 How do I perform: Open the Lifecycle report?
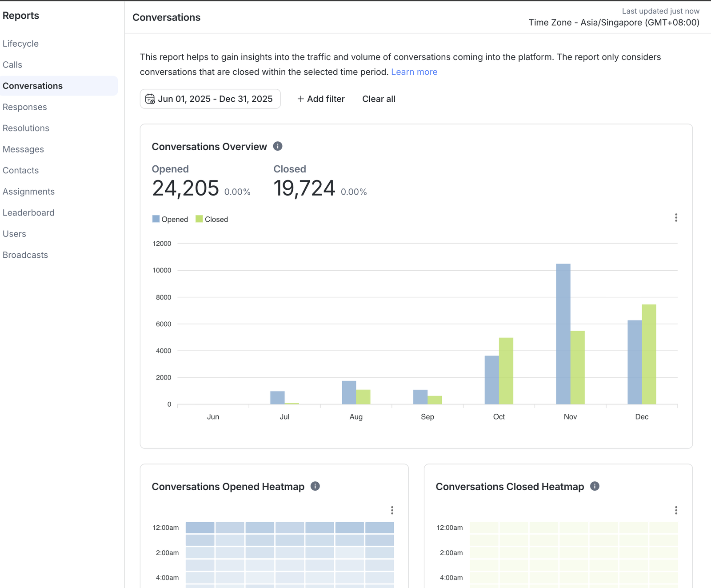coord(20,44)
